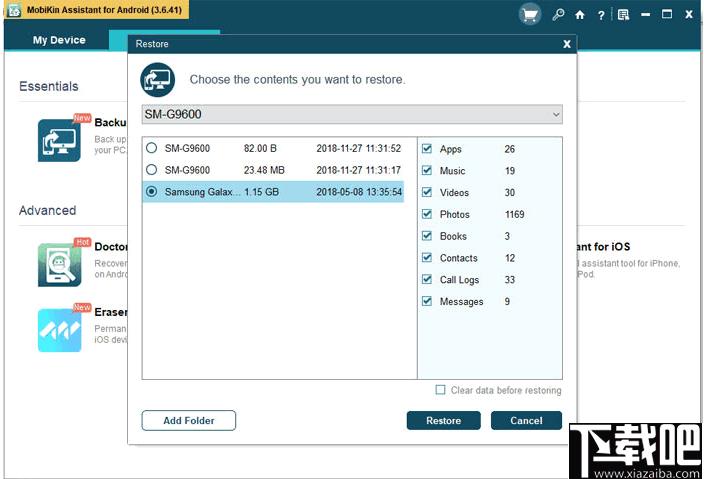The image size is (704, 479).
Task: Open the shopping cart purchase icon
Action: click(x=530, y=15)
